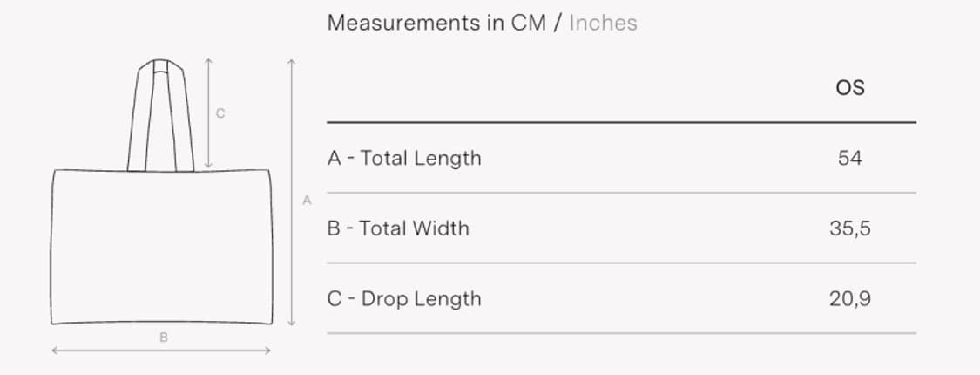This screenshot has height=375, width=980.
Task: Click the dark divider line under OS header
Action: (x=621, y=123)
